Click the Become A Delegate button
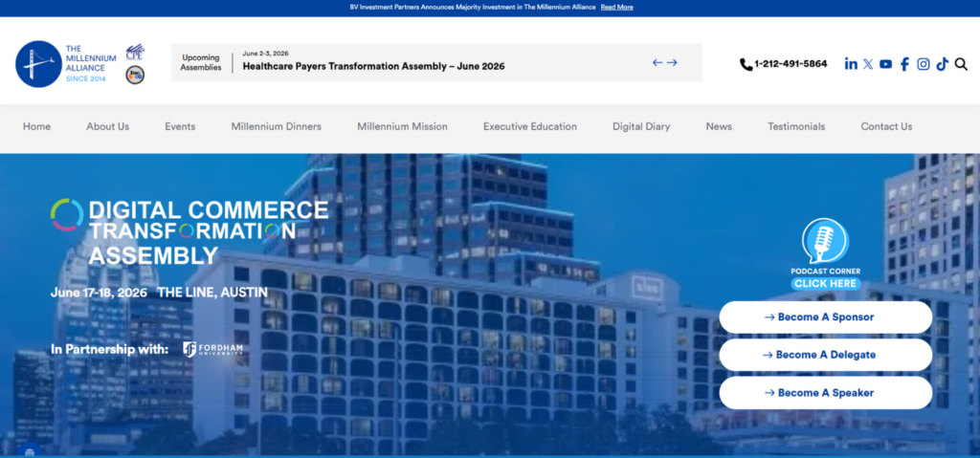This screenshot has height=458, width=980. click(826, 355)
